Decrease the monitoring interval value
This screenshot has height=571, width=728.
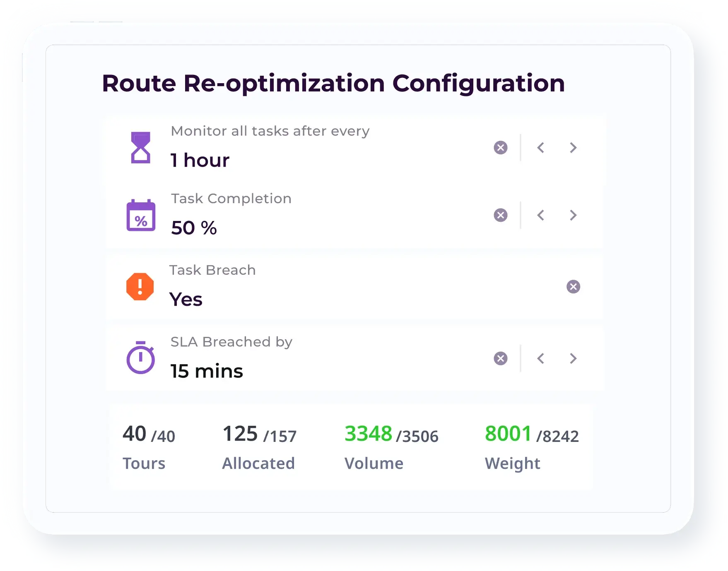(x=541, y=148)
